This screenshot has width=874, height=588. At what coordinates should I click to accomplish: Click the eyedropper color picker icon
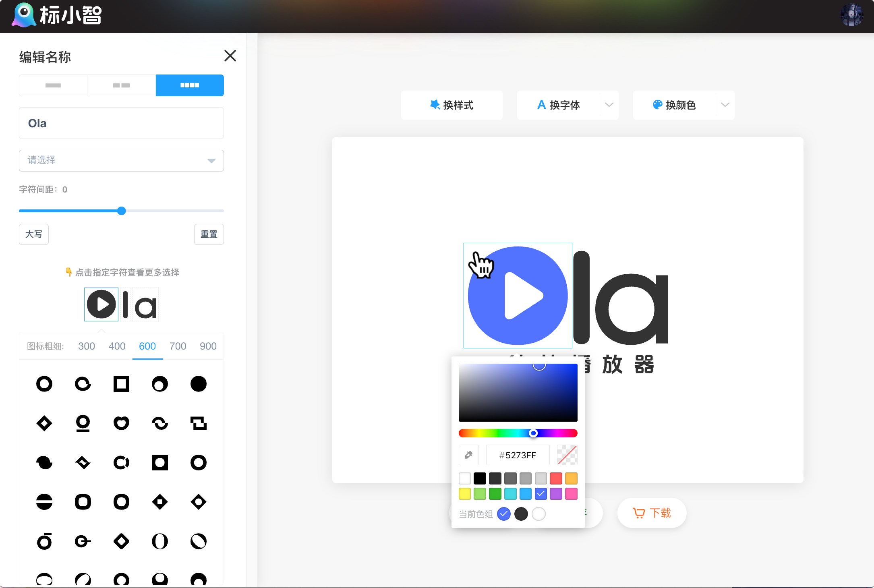tap(468, 455)
